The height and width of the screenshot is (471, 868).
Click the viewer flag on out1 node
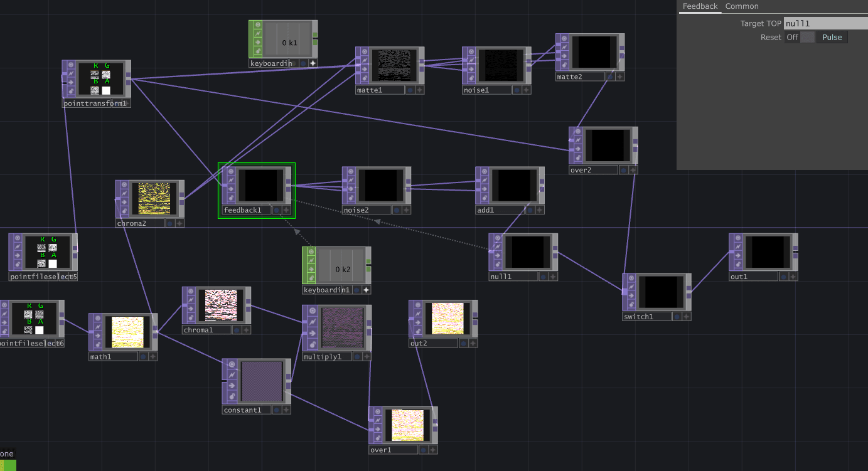coord(739,238)
